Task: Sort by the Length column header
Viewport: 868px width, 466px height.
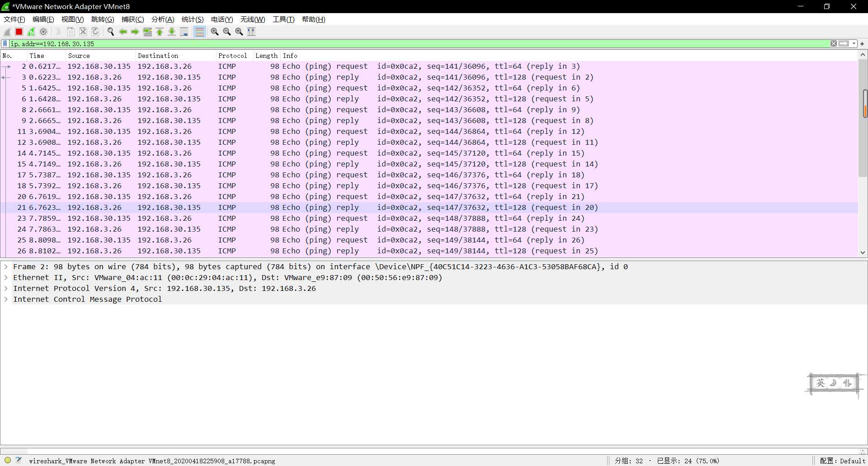Action: 267,56
